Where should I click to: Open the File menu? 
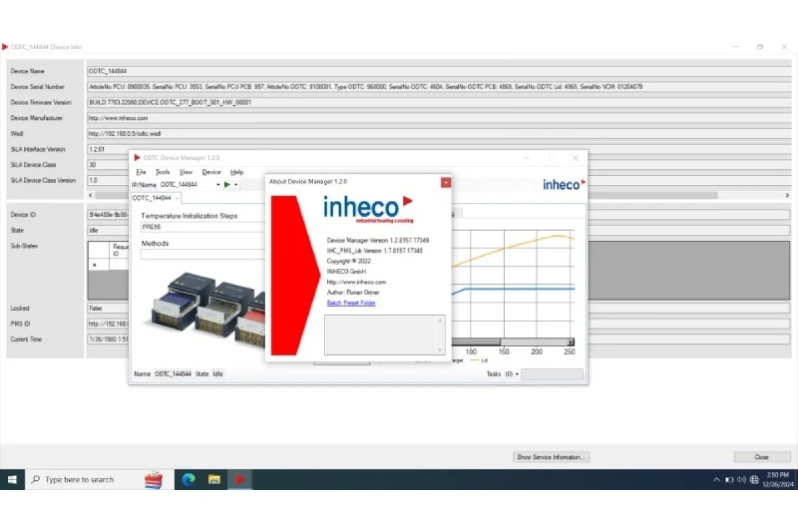[140, 172]
